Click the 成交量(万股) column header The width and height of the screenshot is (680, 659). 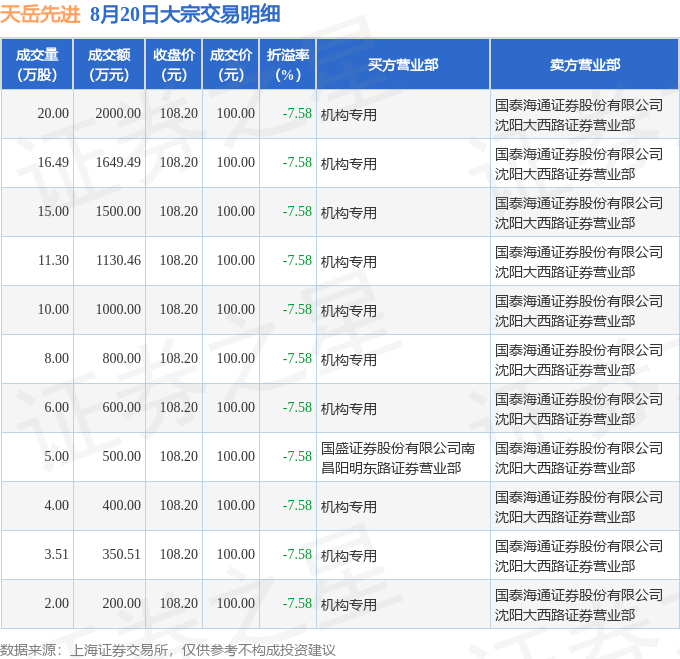pyautogui.click(x=37, y=64)
